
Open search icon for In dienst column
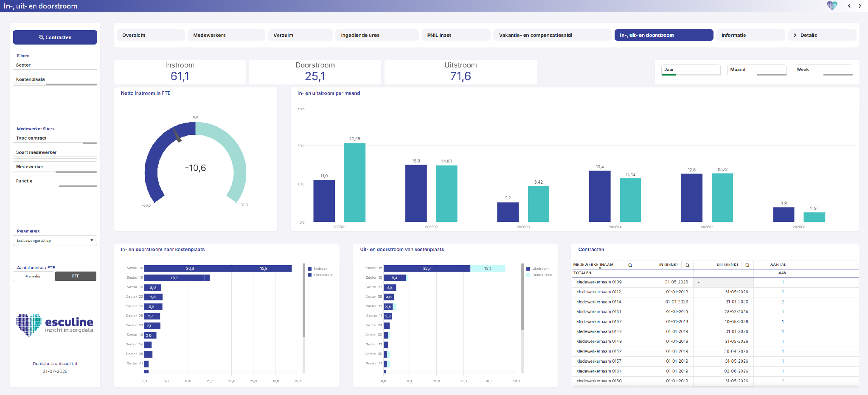pyautogui.click(x=688, y=265)
